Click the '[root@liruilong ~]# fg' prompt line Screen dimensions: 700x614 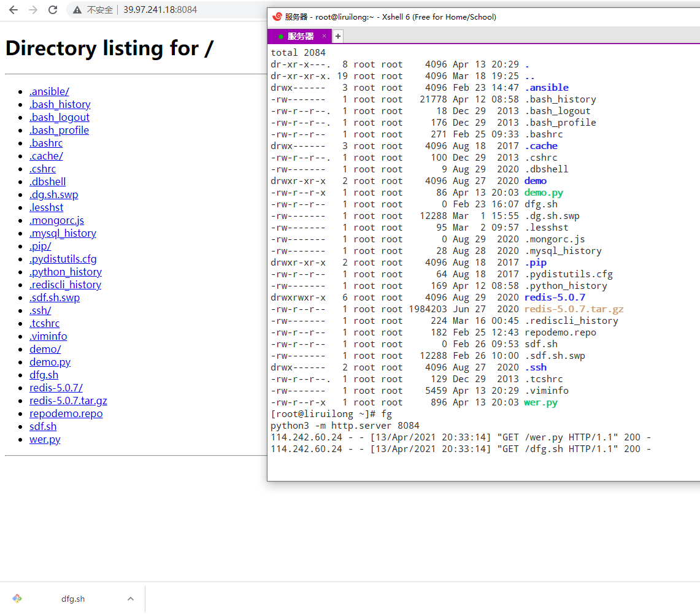331,414
